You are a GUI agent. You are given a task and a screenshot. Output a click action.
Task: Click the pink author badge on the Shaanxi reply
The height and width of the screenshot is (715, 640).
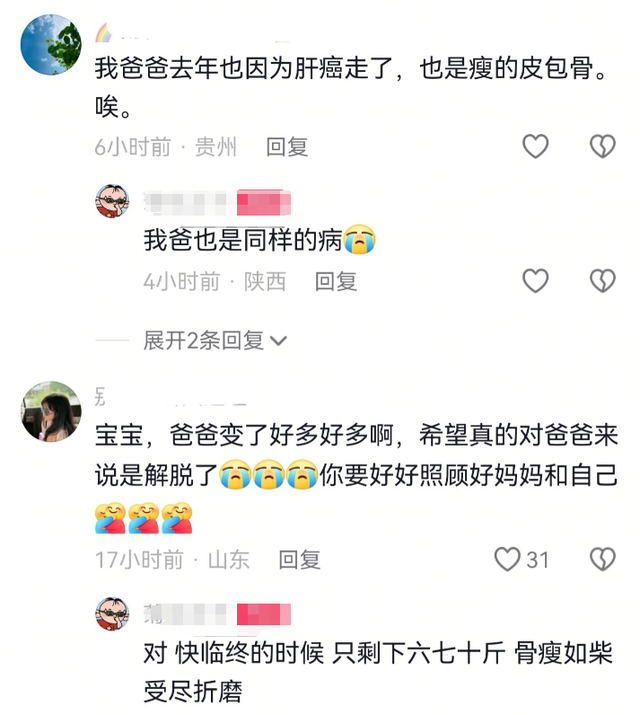[264, 203]
